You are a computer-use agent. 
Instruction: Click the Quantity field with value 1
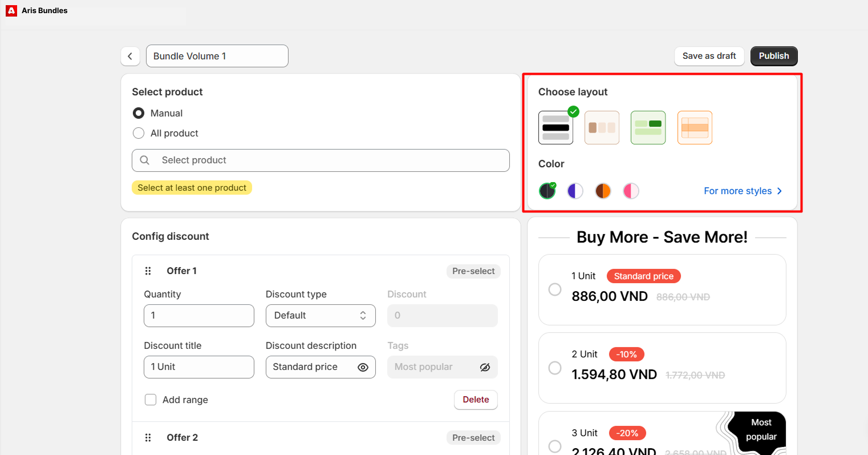pos(199,316)
